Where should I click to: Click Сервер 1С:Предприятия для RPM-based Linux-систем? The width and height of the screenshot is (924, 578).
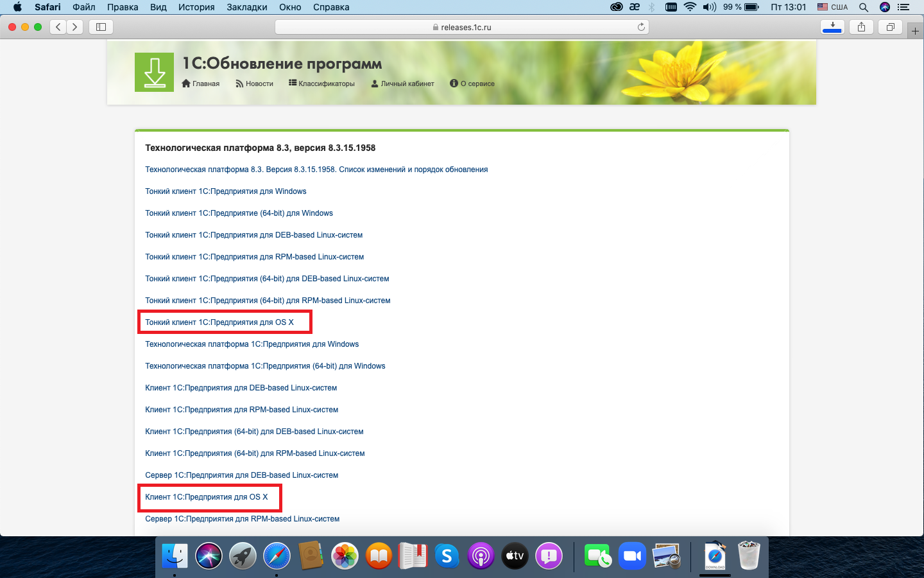point(243,519)
